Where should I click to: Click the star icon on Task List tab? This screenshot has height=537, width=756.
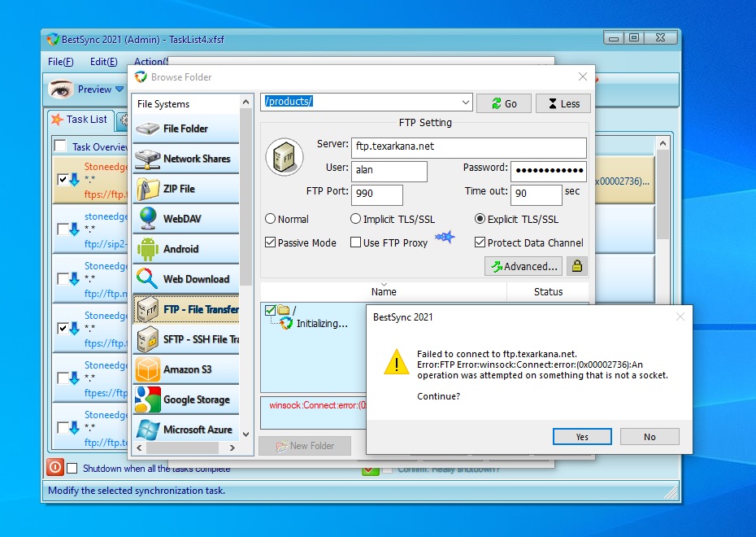click(57, 119)
